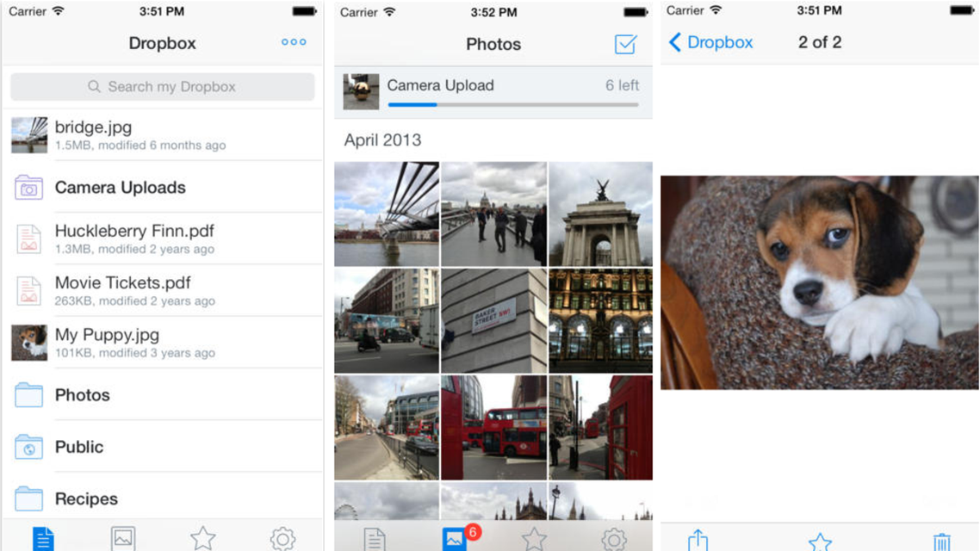Tap Photos tab with badge 6
This screenshot has width=980, height=551.
click(456, 538)
